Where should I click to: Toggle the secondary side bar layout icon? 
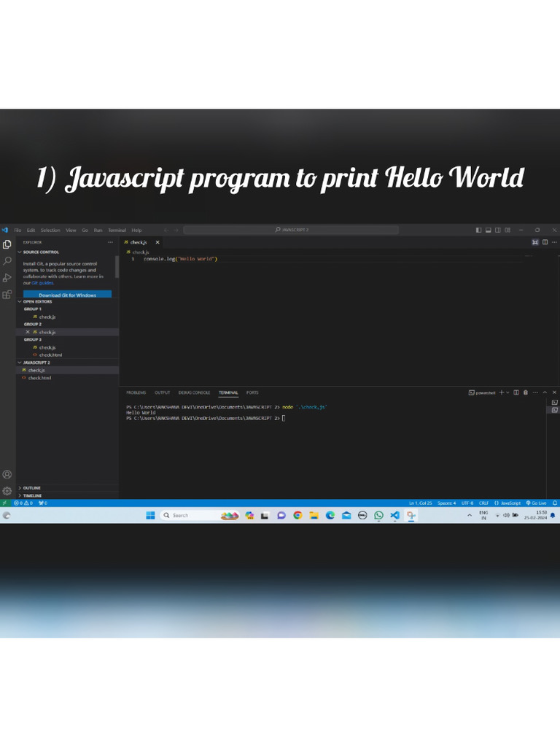point(497,230)
